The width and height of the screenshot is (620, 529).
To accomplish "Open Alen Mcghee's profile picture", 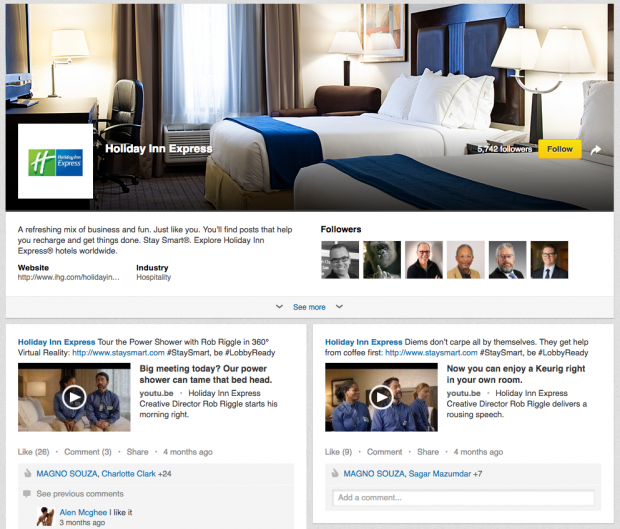I will click(x=45, y=517).
